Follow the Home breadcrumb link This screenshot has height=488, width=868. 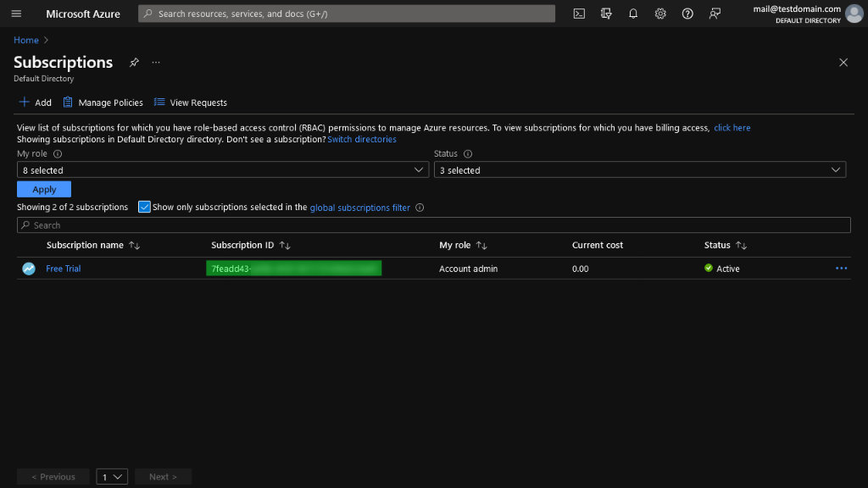[x=26, y=40]
